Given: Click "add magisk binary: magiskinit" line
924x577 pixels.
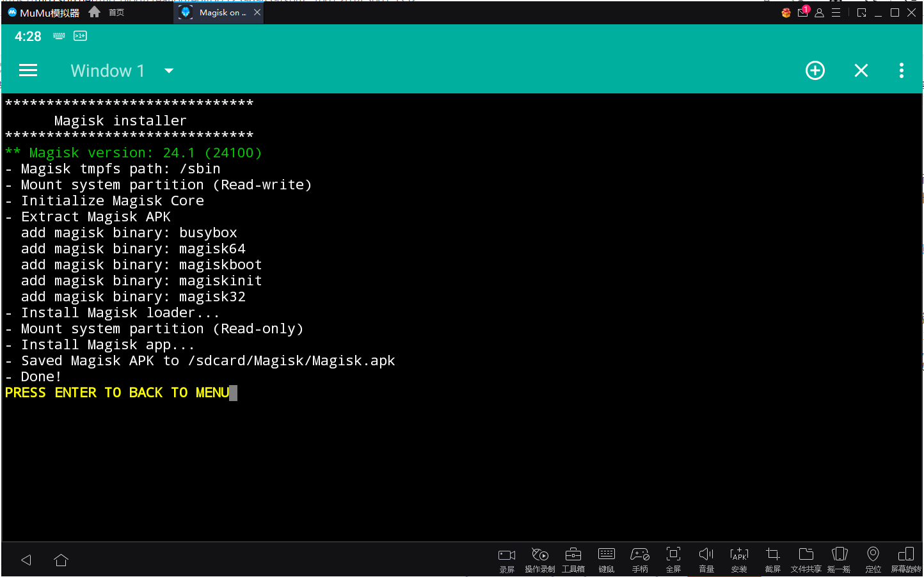Looking at the screenshot, I should 141,281.
